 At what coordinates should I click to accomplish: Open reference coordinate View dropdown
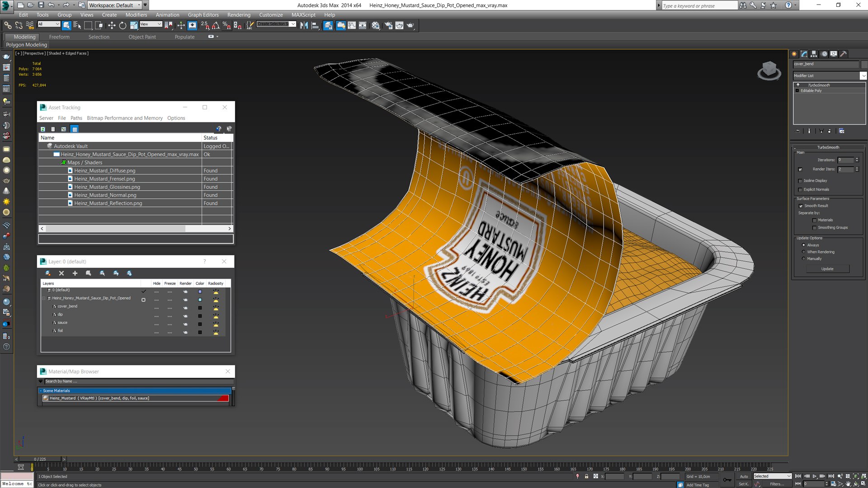pyautogui.click(x=151, y=24)
